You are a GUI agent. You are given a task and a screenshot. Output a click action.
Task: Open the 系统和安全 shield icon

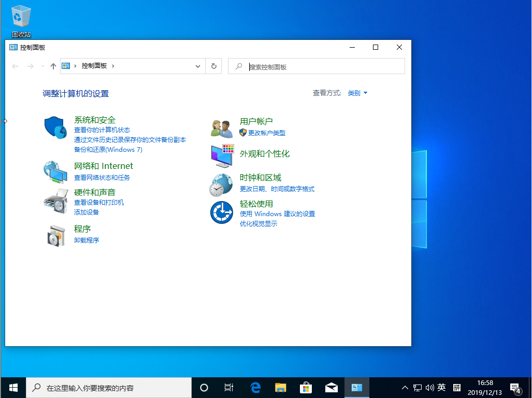point(55,128)
